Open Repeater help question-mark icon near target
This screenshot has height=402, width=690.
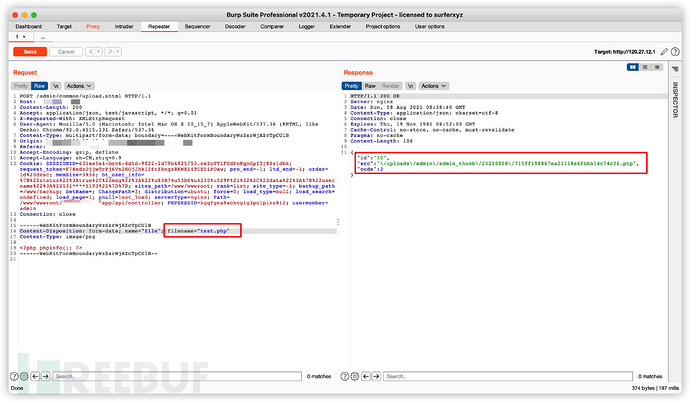pos(675,52)
